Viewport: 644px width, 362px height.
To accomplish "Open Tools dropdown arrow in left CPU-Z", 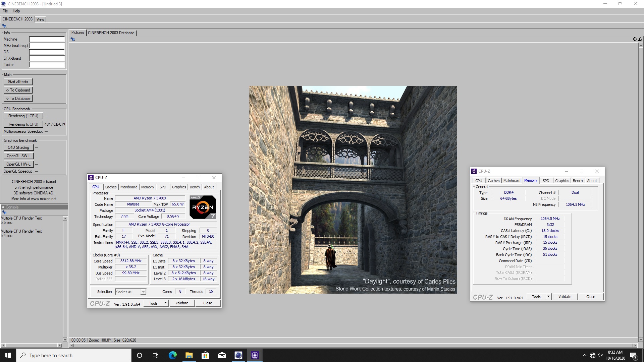I will click(165, 303).
